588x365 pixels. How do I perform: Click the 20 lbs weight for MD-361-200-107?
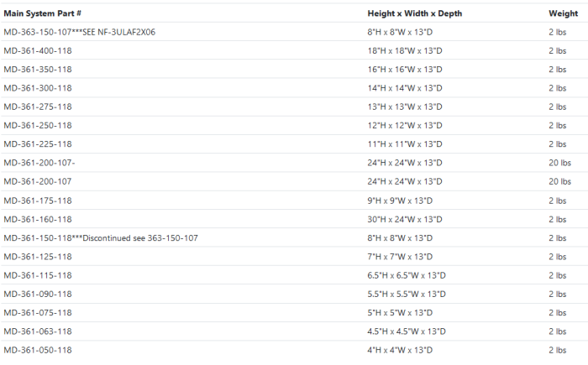559,181
